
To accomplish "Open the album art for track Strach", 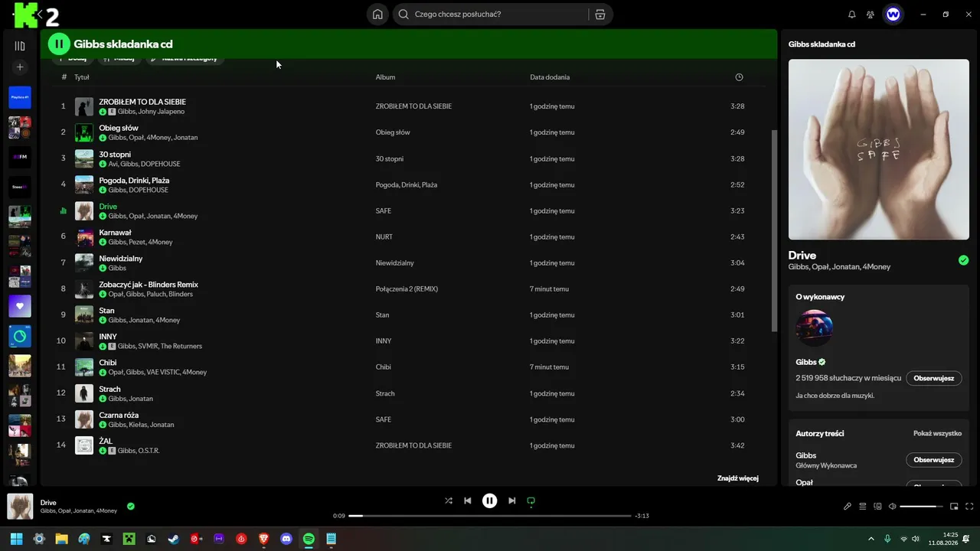I will 84,393.
